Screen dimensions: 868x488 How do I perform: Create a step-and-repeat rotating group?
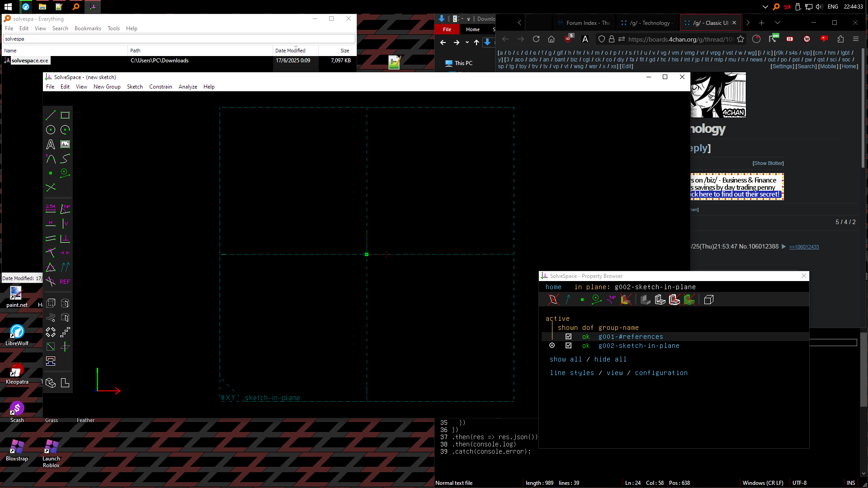[x=51, y=332]
